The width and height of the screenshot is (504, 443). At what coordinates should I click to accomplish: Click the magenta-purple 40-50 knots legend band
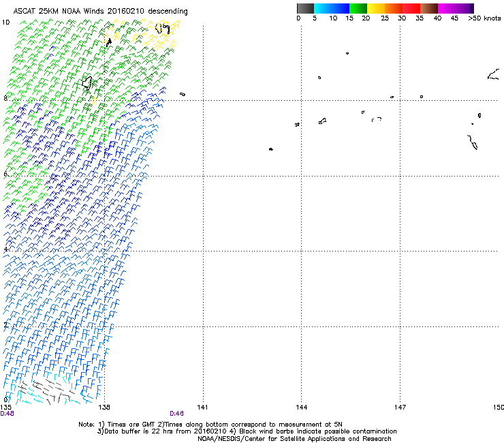coord(456,8)
